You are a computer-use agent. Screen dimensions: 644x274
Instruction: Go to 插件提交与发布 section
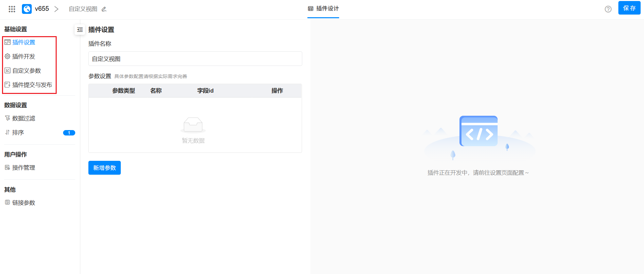point(32,85)
